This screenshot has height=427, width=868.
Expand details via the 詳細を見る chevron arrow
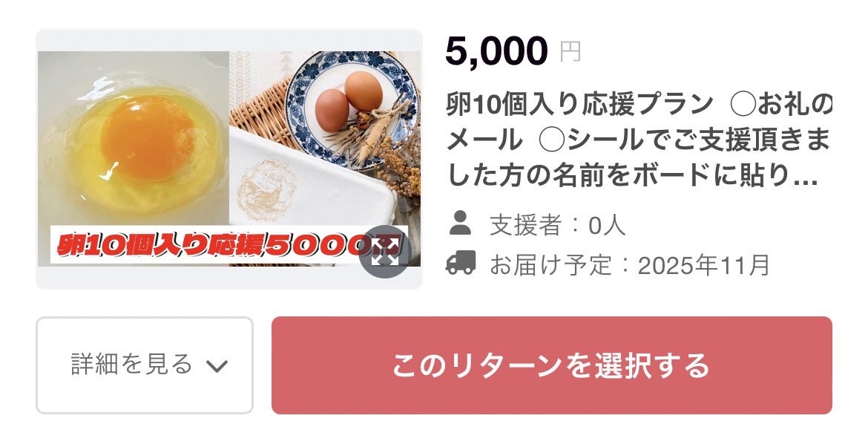217,365
